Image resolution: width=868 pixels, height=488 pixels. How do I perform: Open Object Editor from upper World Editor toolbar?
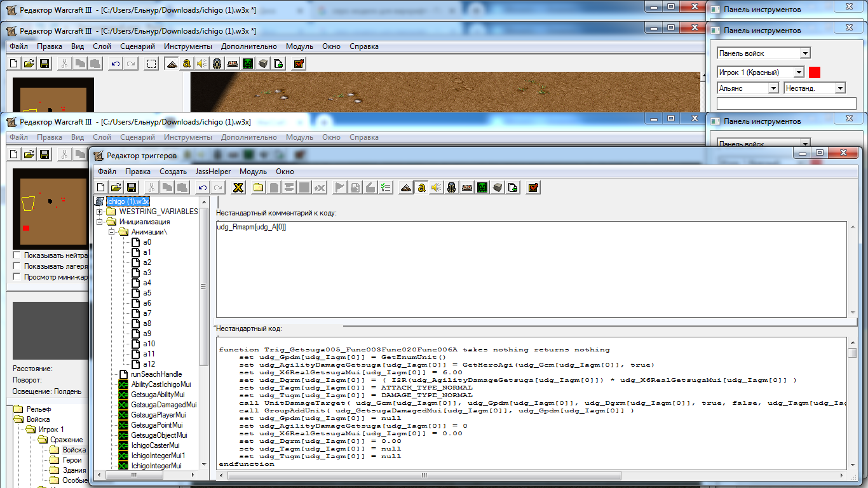coord(217,64)
